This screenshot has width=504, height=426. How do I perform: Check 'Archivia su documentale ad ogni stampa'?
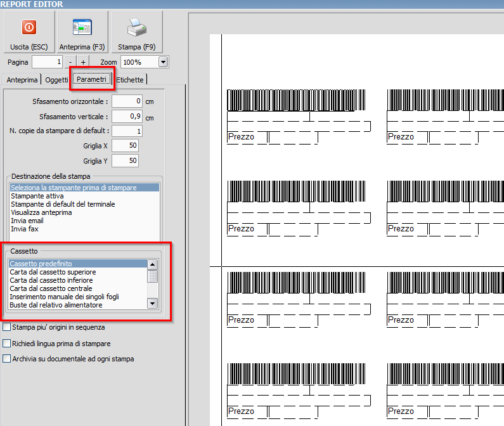coord(68,359)
